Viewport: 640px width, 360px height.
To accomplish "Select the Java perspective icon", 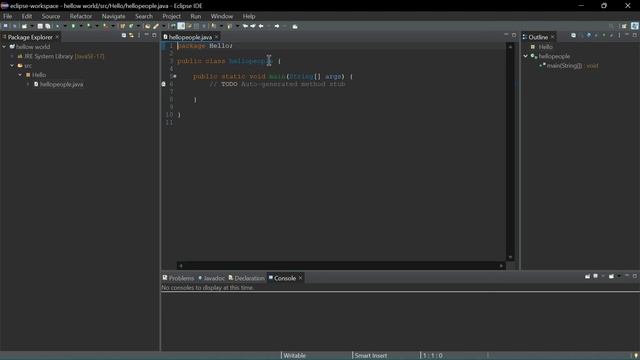I will click(635, 26).
